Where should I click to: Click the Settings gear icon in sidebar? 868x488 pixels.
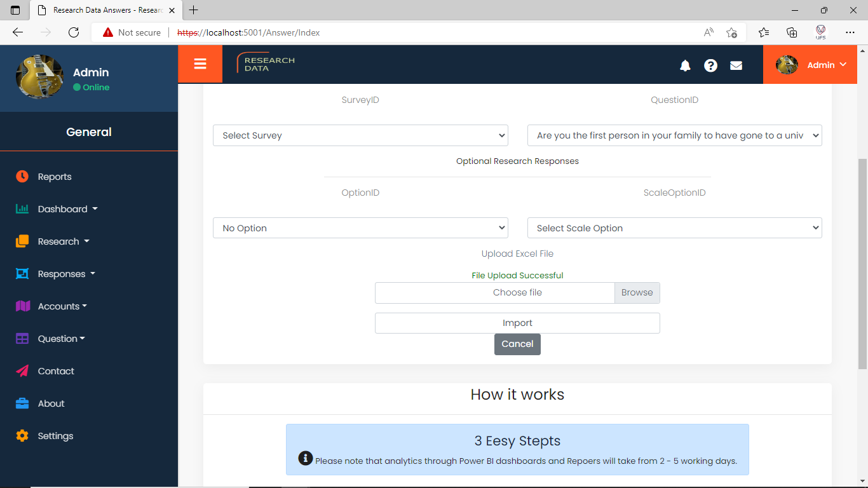pos(22,436)
